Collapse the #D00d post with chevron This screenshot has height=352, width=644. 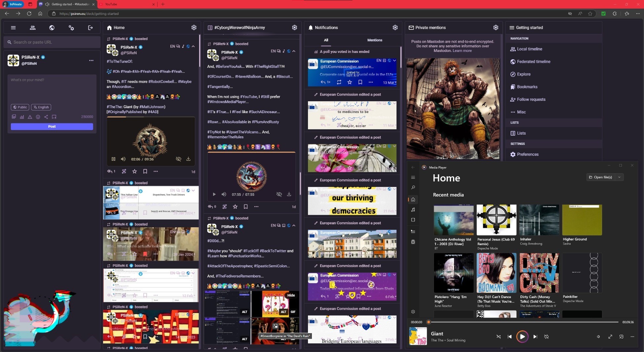(294, 226)
